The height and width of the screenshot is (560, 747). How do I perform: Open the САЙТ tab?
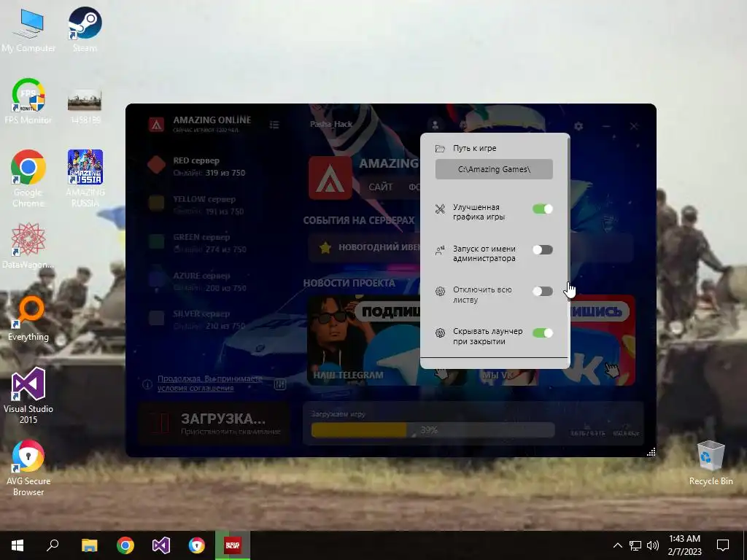click(x=380, y=187)
